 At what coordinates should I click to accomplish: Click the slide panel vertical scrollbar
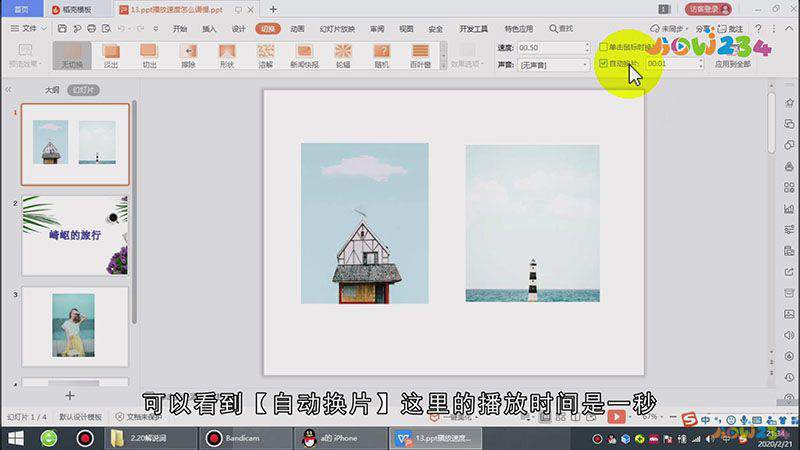(x=134, y=212)
